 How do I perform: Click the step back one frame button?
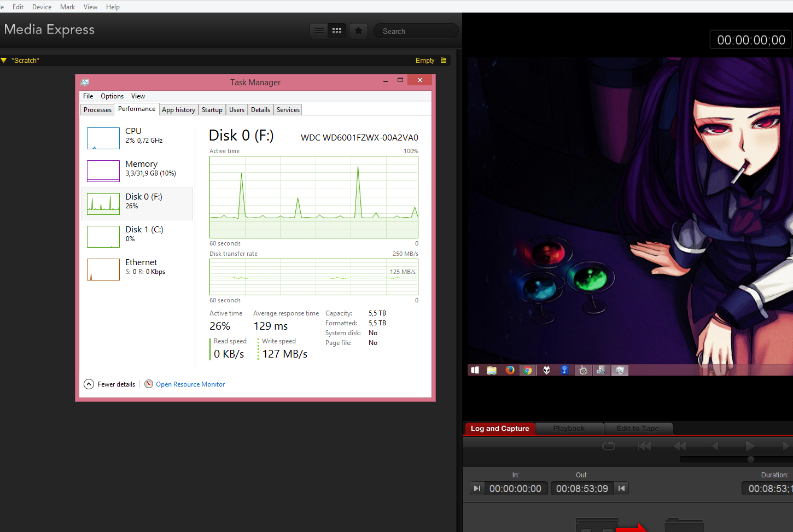pyautogui.click(x=715, y=446)
